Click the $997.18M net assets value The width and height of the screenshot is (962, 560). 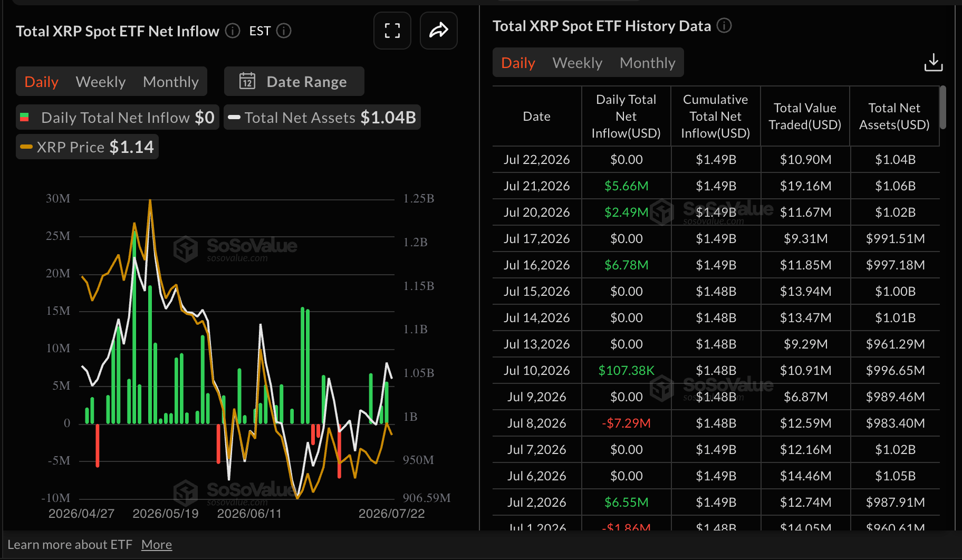coord(896,265)
